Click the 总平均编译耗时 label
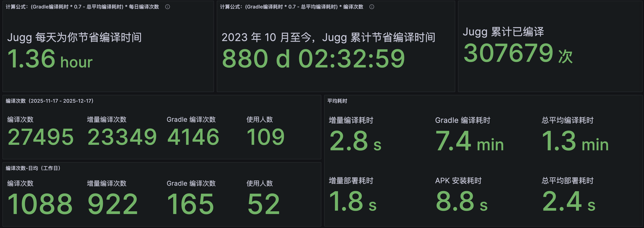644x228 pixels. point(567,120)
